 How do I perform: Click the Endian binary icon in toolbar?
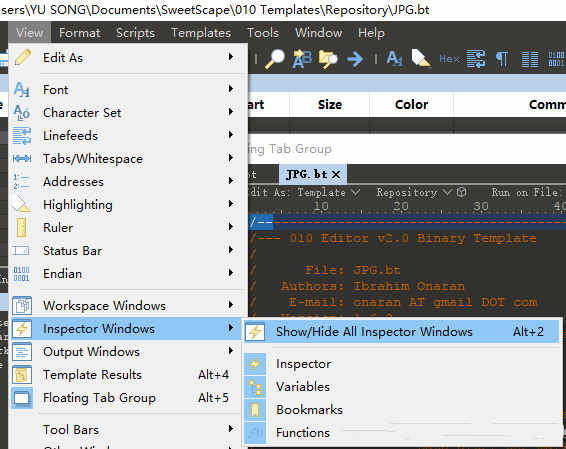556,59
